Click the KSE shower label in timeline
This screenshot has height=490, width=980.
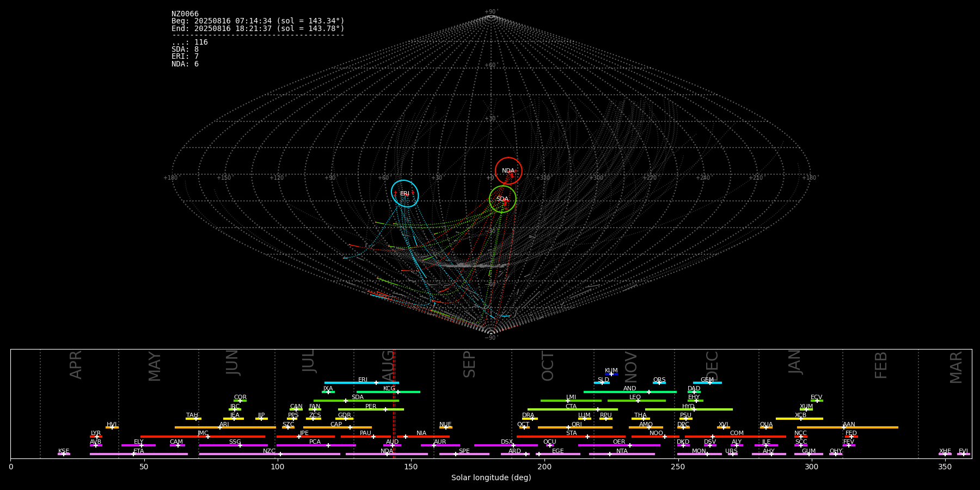pyautogui.click(x=64, y=451)
